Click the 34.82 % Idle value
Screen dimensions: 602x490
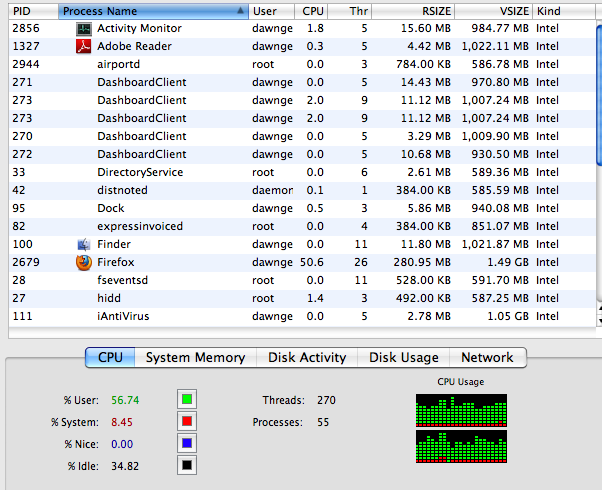click(125, 466)
